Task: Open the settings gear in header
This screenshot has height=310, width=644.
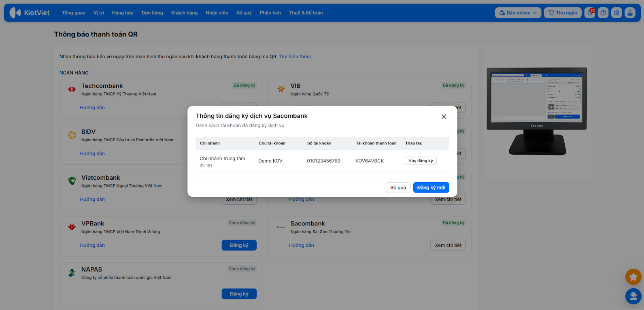Action: click(x=616, y=13)
